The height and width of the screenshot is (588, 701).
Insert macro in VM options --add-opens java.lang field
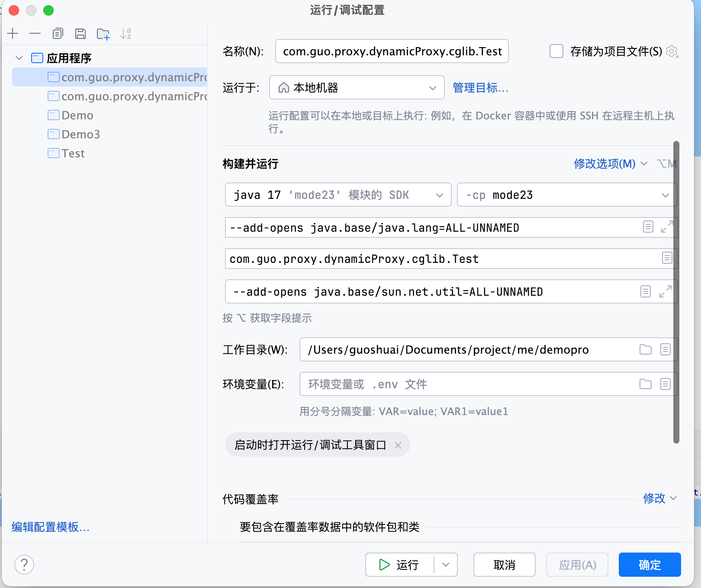pos(648,227)
